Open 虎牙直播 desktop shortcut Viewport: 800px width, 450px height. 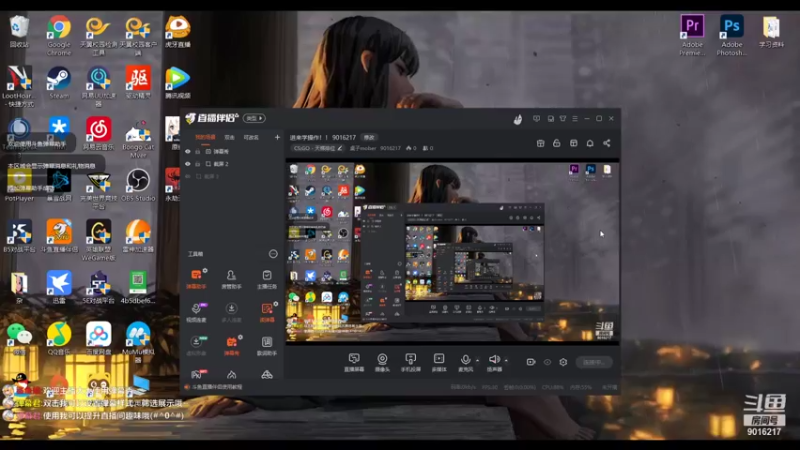click(x=178, y=31)
